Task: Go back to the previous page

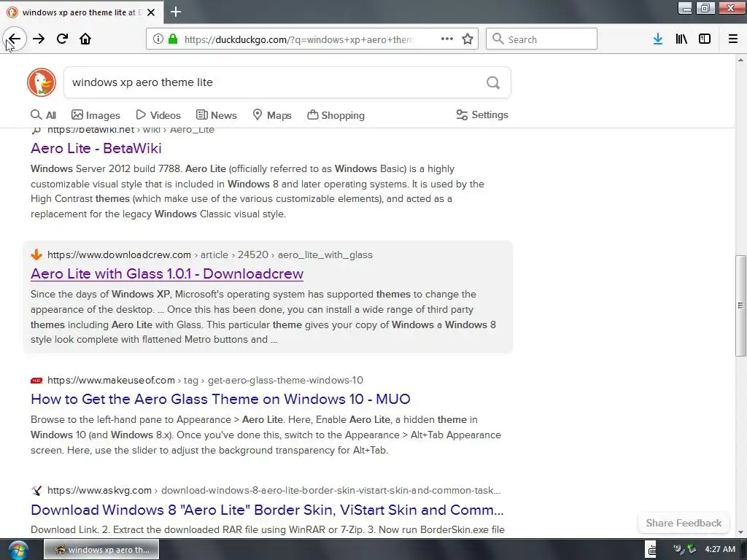Action: pos(15,39)
